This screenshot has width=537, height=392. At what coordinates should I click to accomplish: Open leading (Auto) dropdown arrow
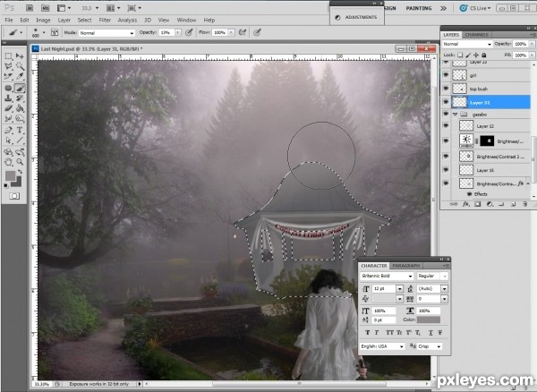point(444,288)
